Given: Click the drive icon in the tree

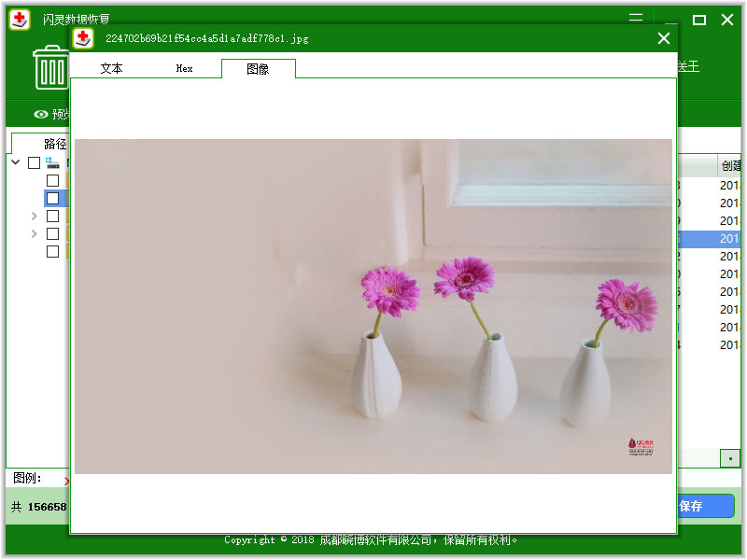Looking at the screenshot, I should pyautogui.click(x=53, y=162).
